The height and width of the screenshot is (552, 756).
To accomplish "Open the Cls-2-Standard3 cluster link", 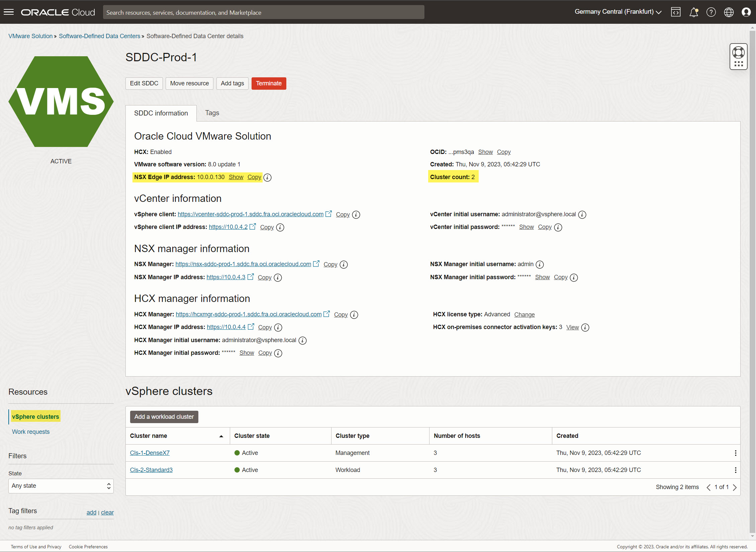I will click(x=151, y=470).
